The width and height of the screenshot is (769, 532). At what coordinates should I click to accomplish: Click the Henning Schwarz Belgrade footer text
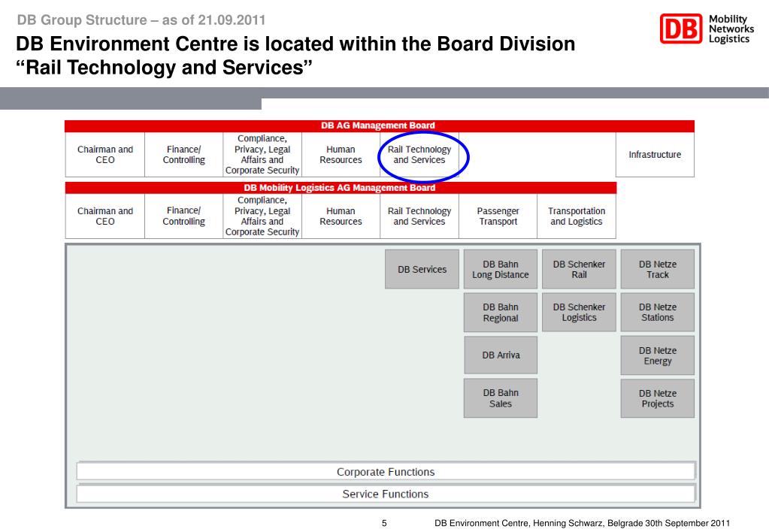(x=582, y=523)
